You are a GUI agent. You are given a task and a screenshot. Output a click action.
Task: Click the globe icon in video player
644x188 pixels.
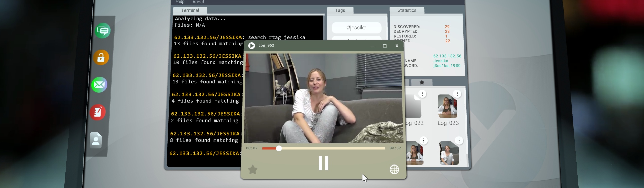pos(394,170)
